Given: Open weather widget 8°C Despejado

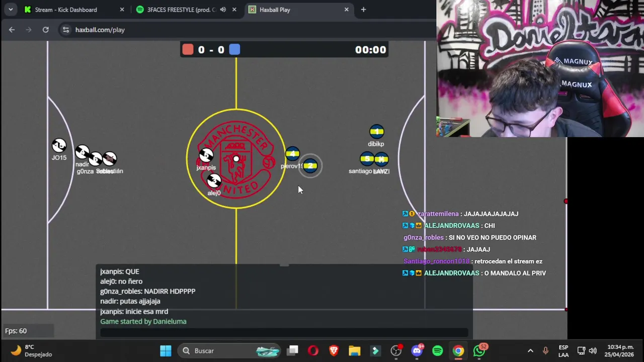Looking at the screenshot, I should (31, 350).
